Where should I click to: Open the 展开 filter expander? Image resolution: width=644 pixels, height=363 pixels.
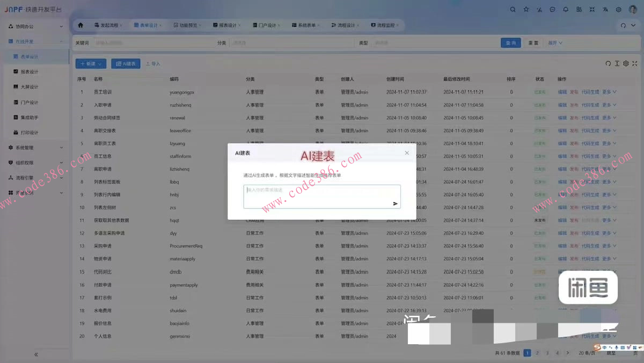555,43
